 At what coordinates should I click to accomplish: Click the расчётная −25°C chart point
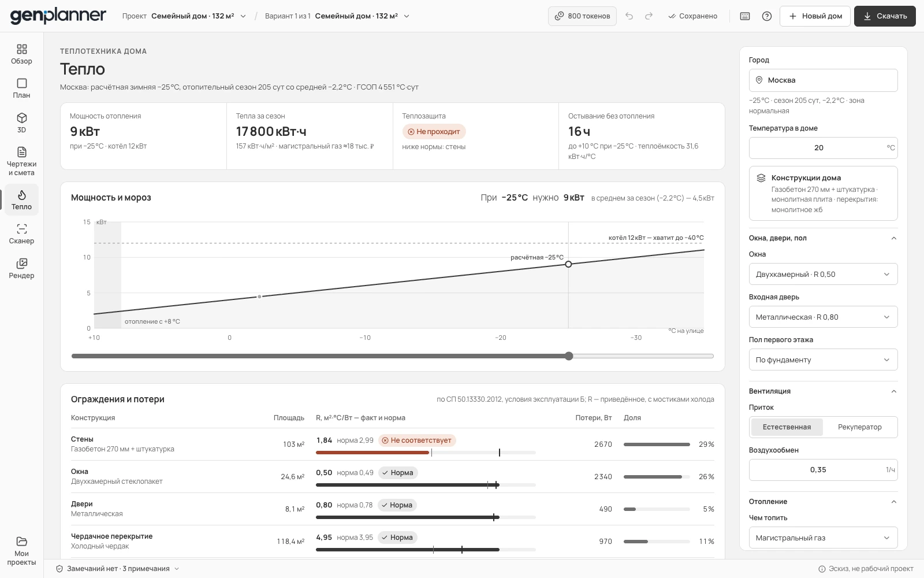click(x=568, y=264)
